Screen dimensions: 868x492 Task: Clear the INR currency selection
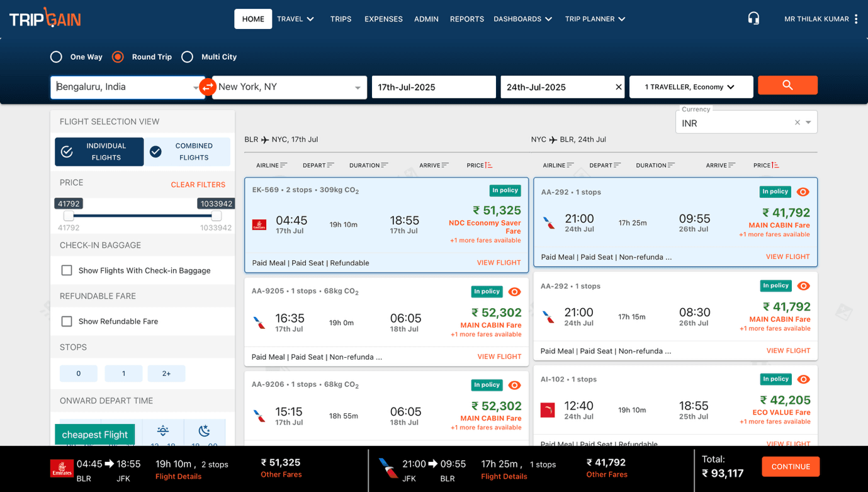click(797, 123)
